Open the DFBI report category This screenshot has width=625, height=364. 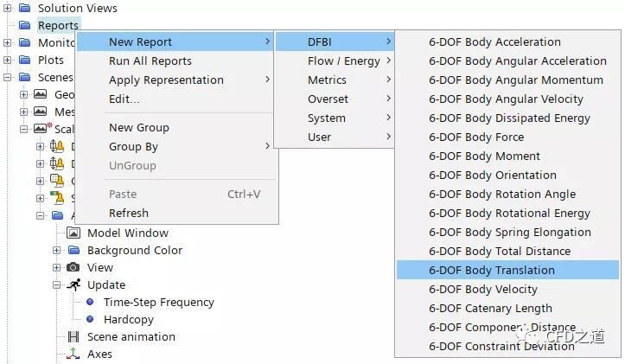click(335, 42)
